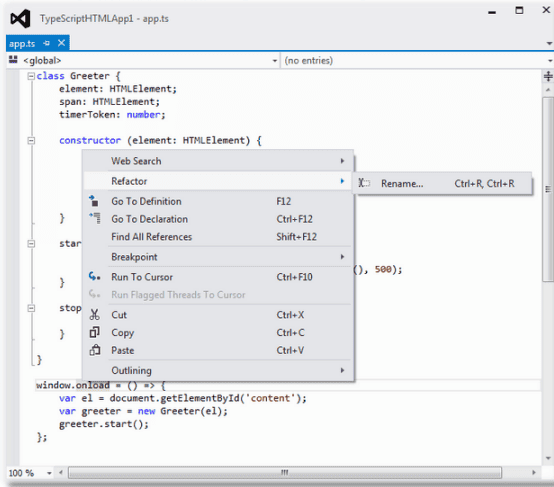Click the clipboard Paste icon
Viewport: 554px width, 487px height.
click(95, 350)
